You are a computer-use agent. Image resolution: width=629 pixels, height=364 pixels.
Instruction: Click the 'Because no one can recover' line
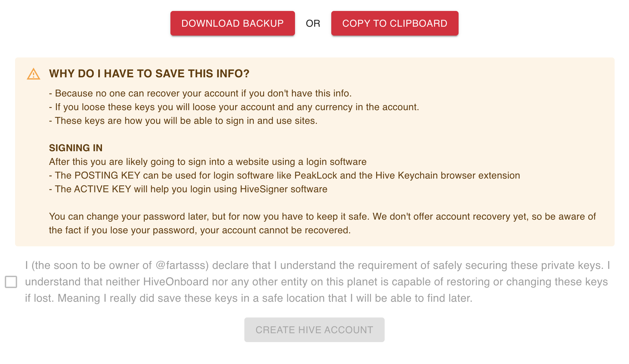pos(200,93)
